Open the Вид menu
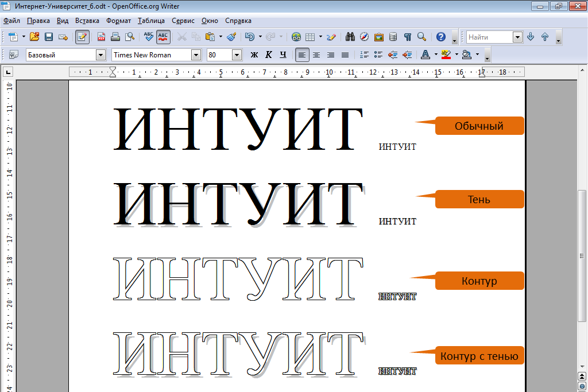588x392 pixels. click(x=62, y=21)
